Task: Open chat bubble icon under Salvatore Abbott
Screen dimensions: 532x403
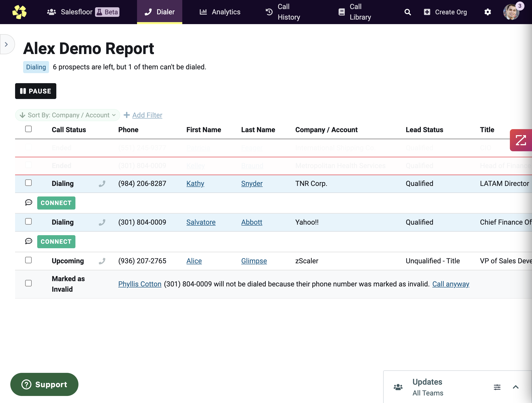Action: (x=29, y=241)
